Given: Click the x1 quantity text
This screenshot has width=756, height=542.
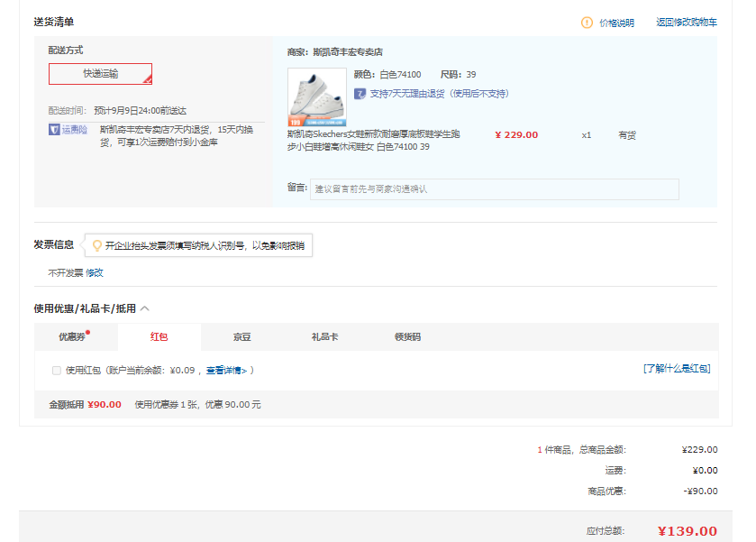Looking at the screenshot, I should pos(587,135).
